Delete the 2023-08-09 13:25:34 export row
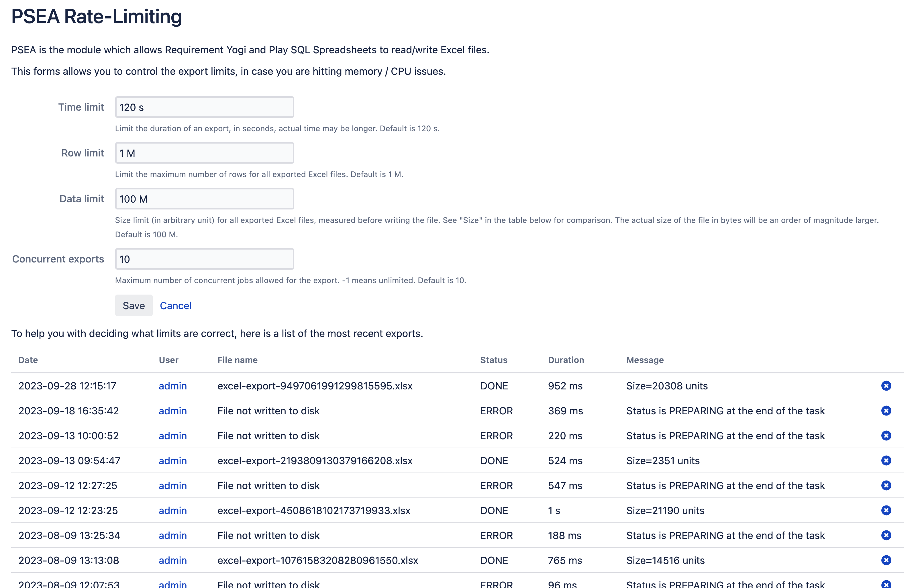The width and height of the screenshot is (914, 588). (886, 535)
